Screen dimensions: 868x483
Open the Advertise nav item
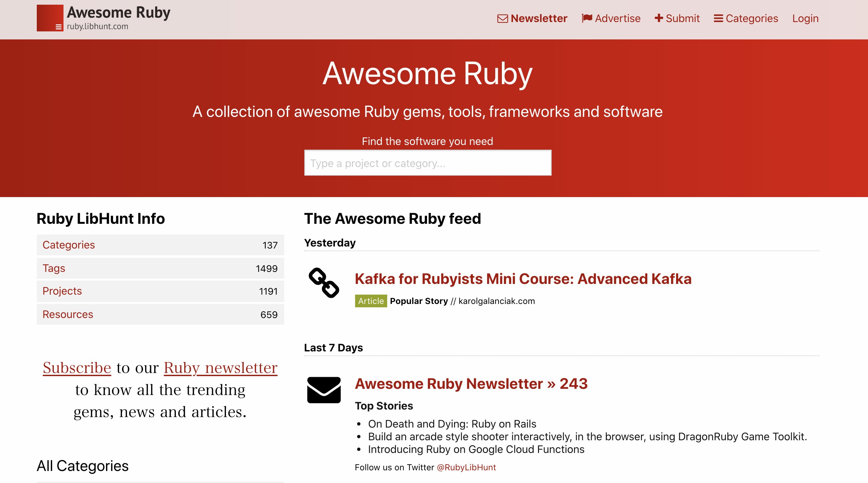coord(611,18)
